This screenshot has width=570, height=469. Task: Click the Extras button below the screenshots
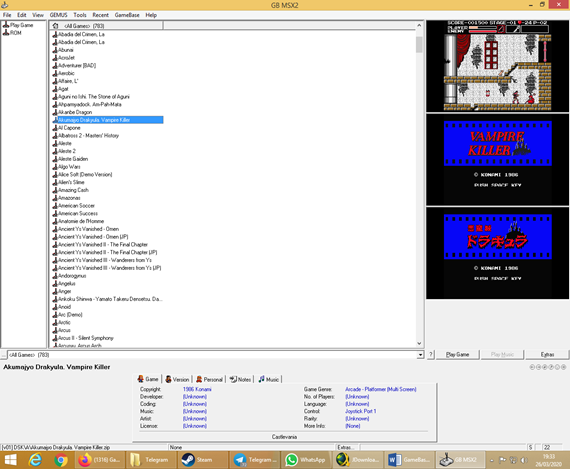(x=547, y=354)
